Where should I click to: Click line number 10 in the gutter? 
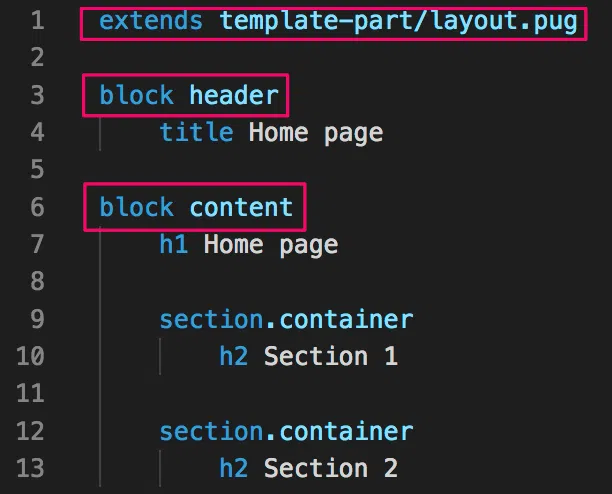[x=30, y=355]
